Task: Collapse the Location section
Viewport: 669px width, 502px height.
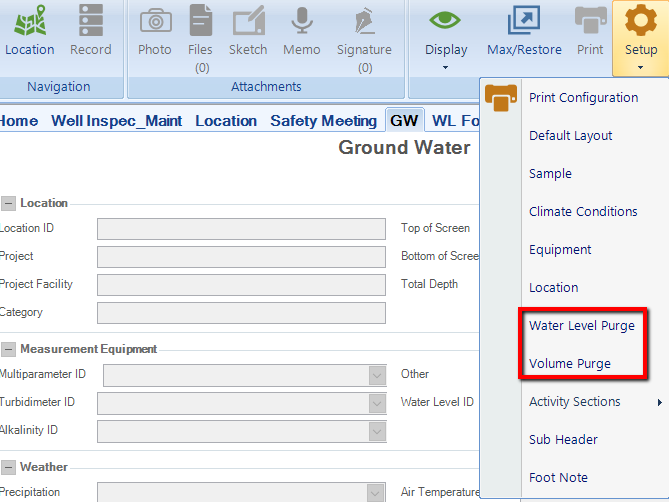Action: pos(8,203)
